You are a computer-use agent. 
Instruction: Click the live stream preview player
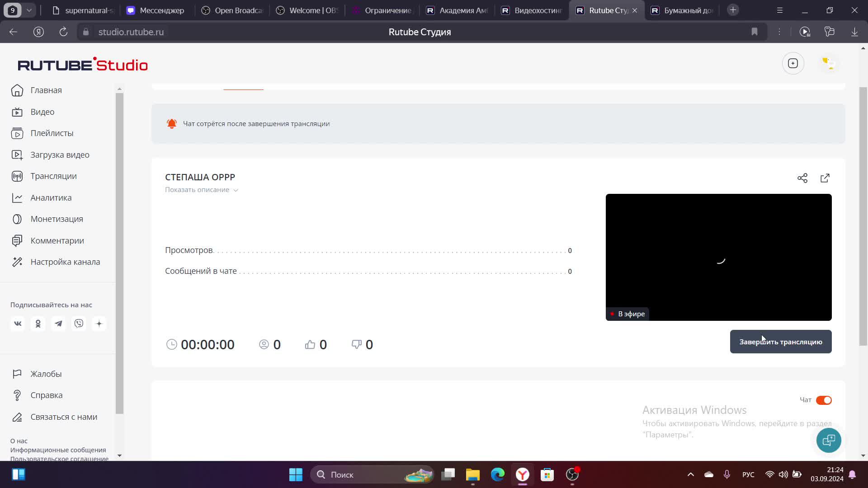[x=718, y=257]
